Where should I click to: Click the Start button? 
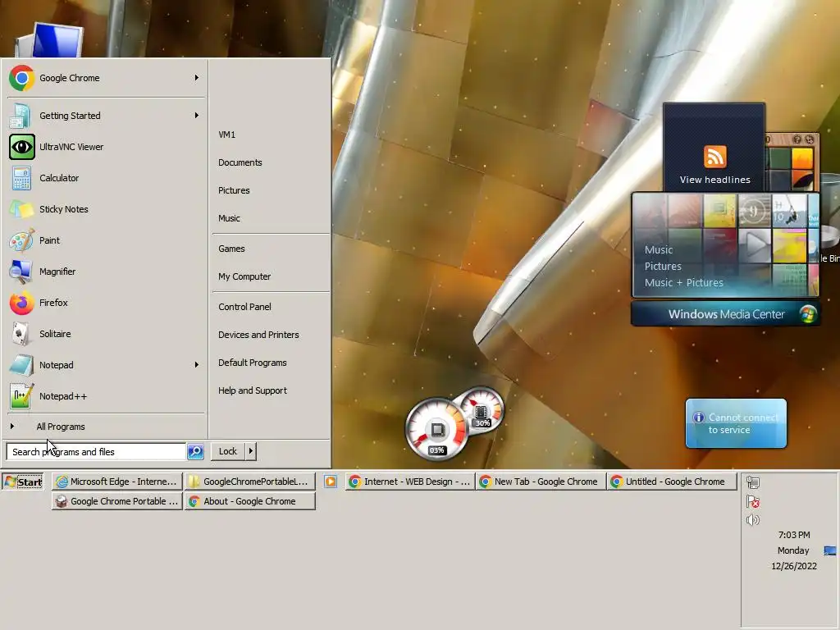coord(22,482)
